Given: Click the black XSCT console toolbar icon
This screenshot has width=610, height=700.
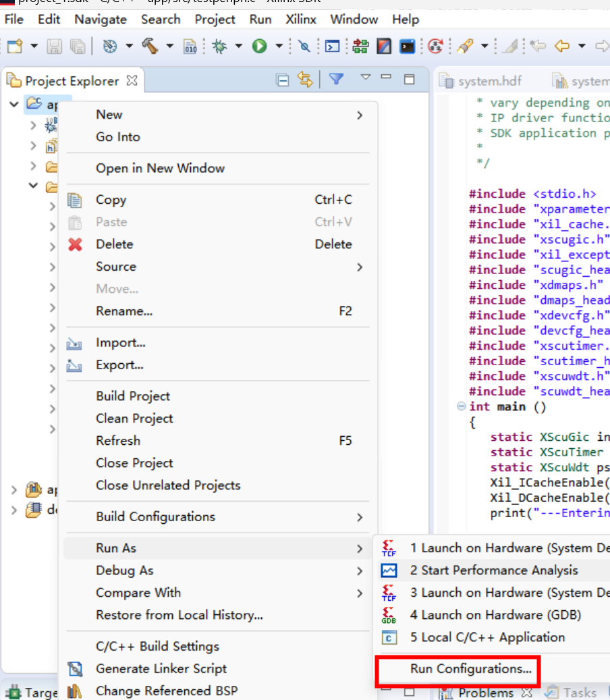Looking at the screenshot, I should 408,46.
